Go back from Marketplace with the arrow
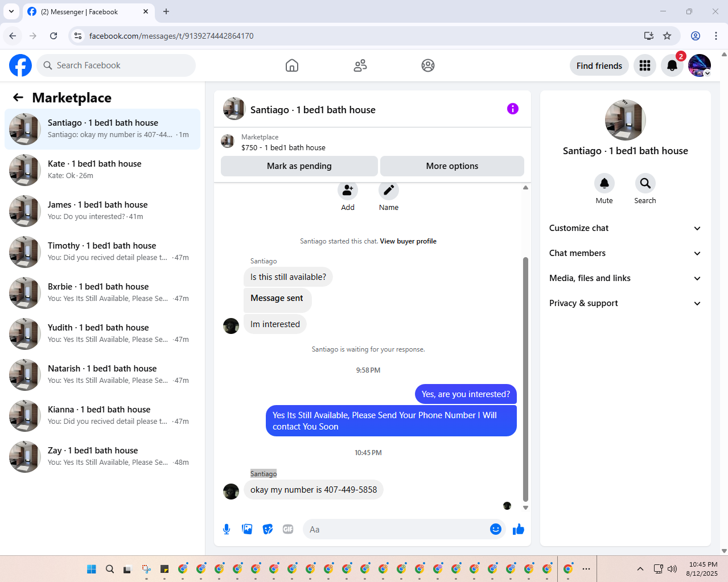 click(18, 98)
